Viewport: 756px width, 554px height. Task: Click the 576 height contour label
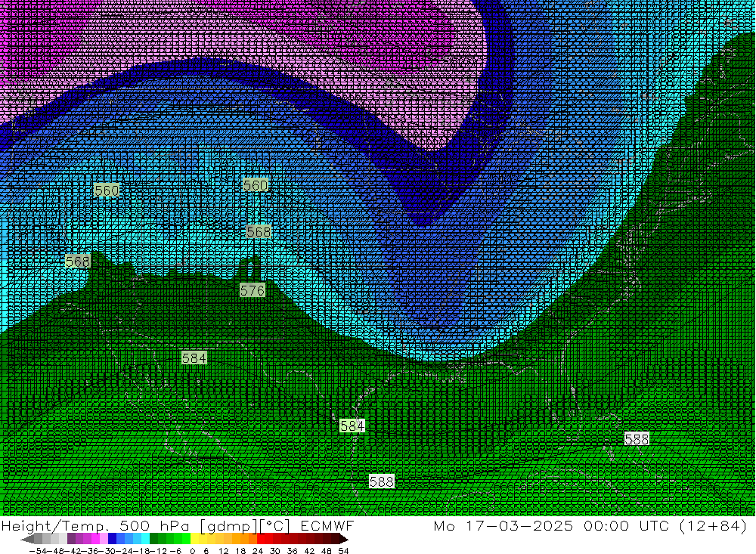(253, 290)
